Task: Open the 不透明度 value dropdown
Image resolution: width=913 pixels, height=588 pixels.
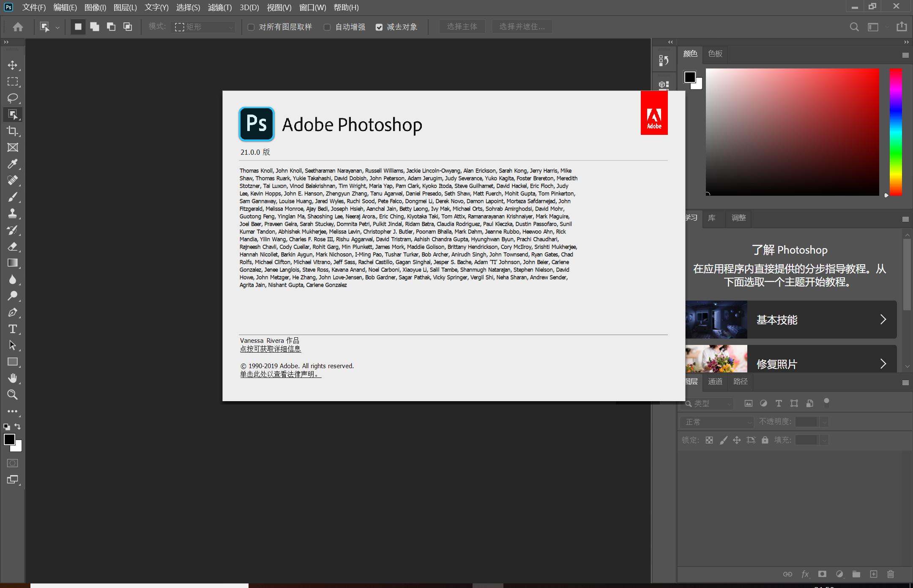Action: pyautogui.click(x=824, y=421)
